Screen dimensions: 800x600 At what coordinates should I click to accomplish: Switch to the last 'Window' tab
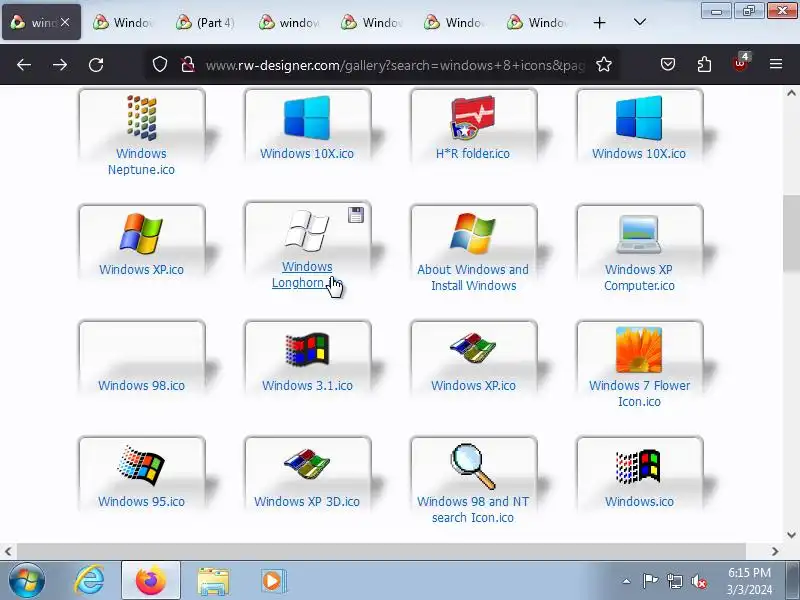538,22
